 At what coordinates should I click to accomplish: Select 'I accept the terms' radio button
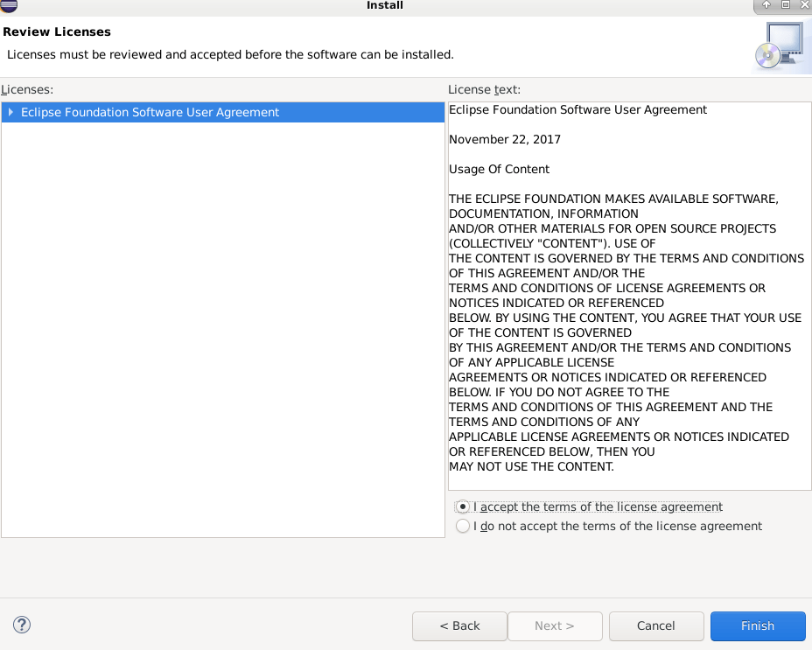[x=463, y=507]
